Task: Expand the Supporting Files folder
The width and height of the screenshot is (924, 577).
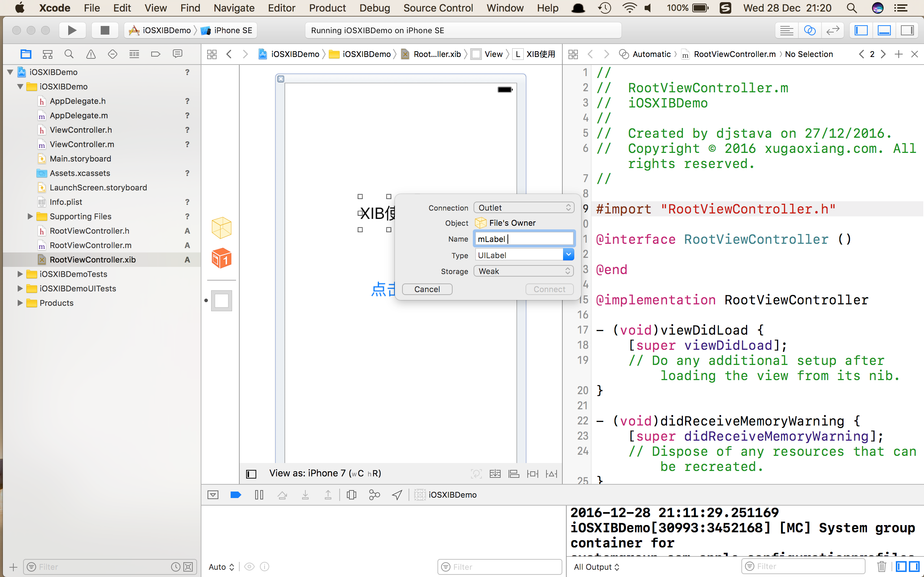Action: pos(30,216)
